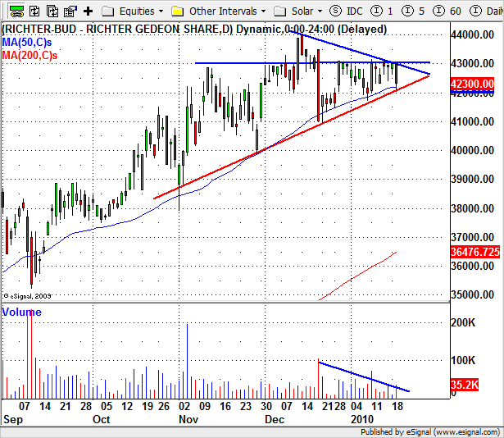Click the single refresh arrows icon
This screenshot has width=504, height=438.
coord(34,11)
